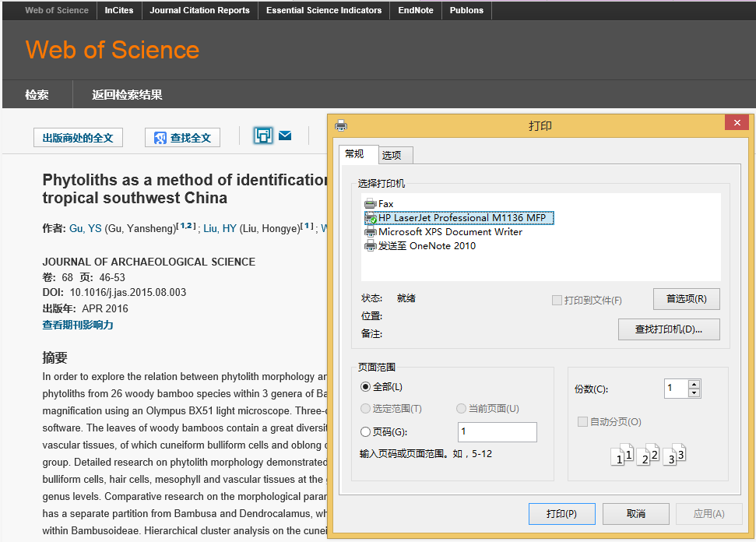Image resolution: width=756 pixels, height=542 pixels.
Task: Click the 查找打印机(D)... button
Action: (x=669, y=329)
